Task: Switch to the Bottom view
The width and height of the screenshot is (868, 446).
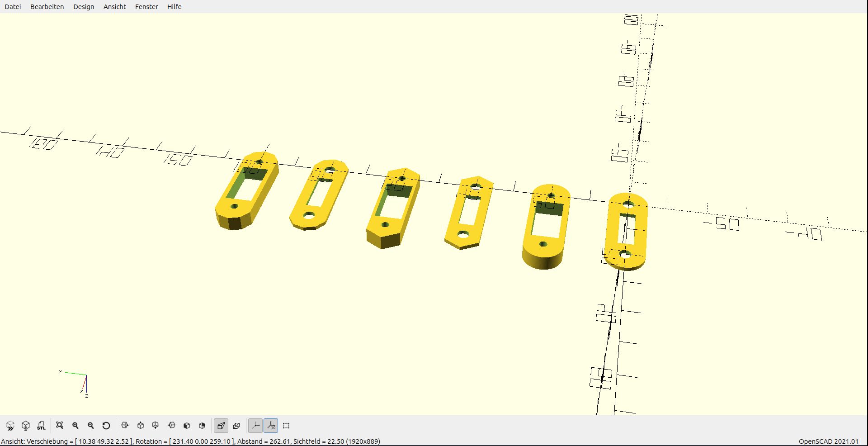Action: click(156, 426)
